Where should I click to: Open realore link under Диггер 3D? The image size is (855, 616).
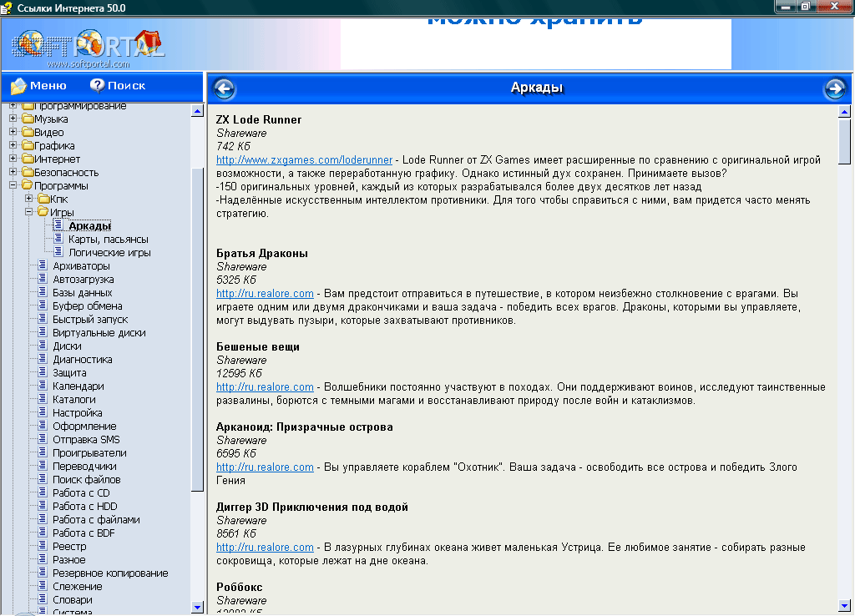(x=265, y=548)
